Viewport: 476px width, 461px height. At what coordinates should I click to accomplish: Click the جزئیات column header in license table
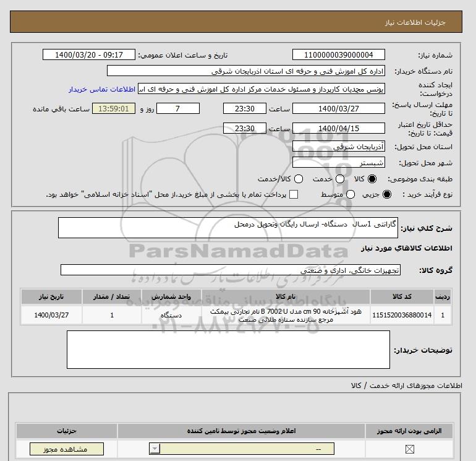(x=67, y=431)
